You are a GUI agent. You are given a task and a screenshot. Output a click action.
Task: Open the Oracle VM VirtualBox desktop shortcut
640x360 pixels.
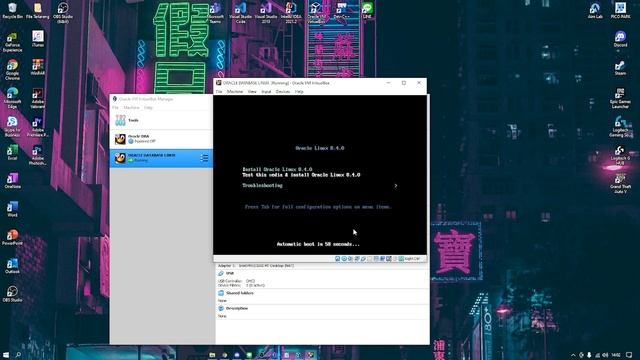tap(316, 13)
